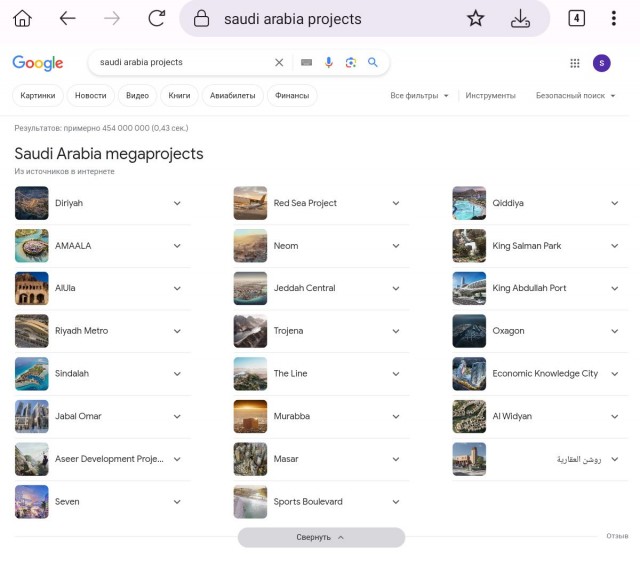Click Инструменты button
Image resolution: width=640 pixels, height=565 pixels.
490,96
